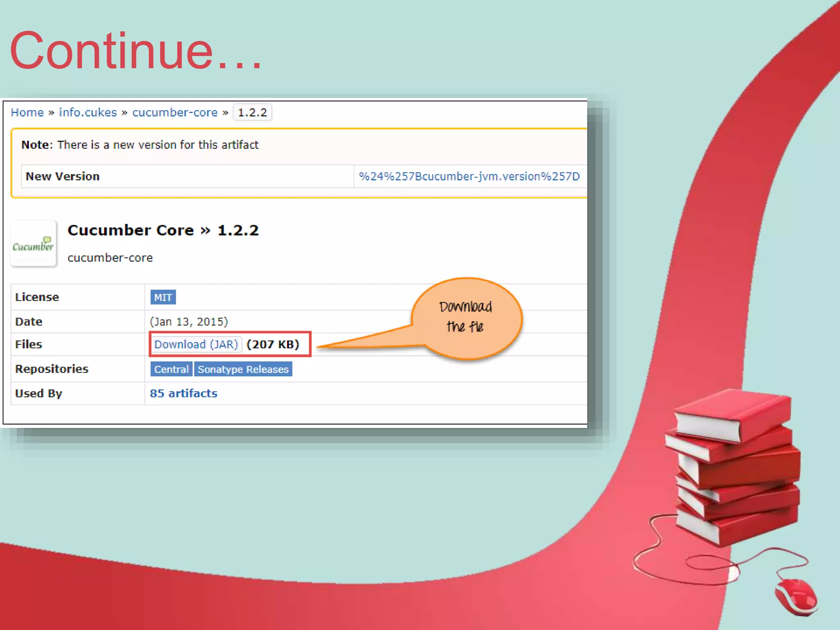The image size is (840, 630).
Task: Click the Continue… slide title
Action: [135, 51]
